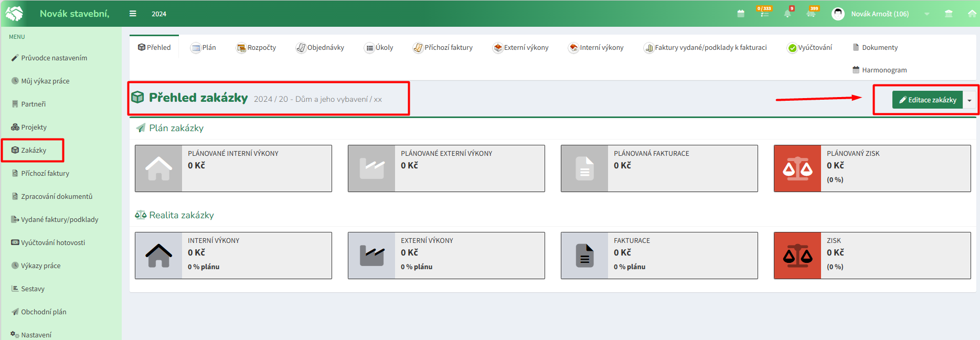Click factory icon in Externí výkony reality card
Viewport: 980px width, 340px height.
click(372, 256)
